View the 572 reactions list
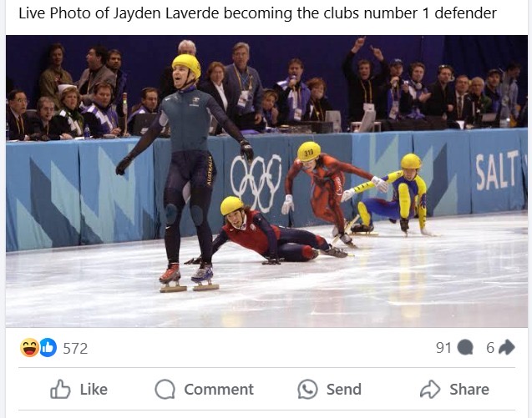The height and width of the screenshot is (418, 532). 75,349
